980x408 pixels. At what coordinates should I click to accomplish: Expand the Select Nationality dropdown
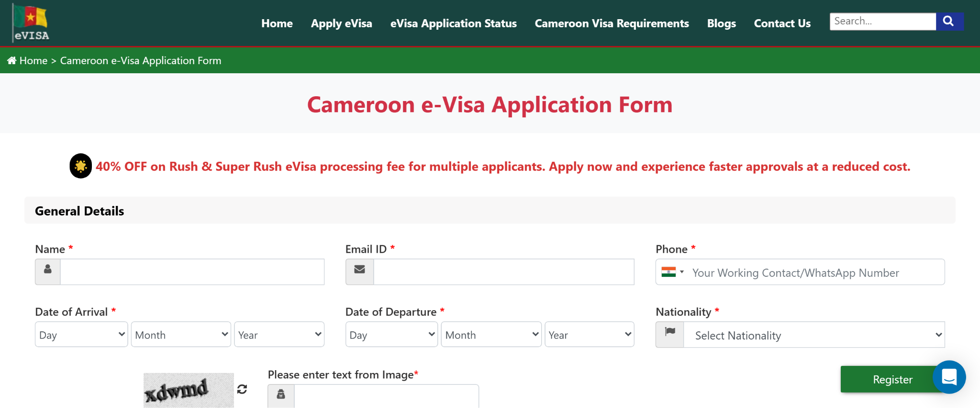(x=813, y=335)
